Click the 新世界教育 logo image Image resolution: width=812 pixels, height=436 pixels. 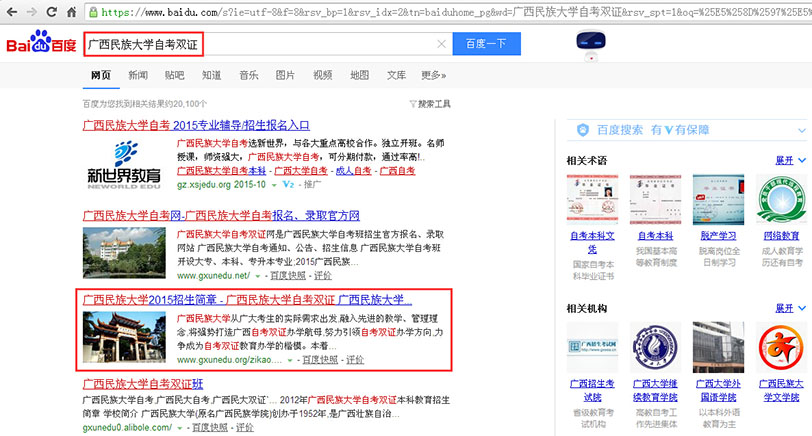tap(124, 165)
